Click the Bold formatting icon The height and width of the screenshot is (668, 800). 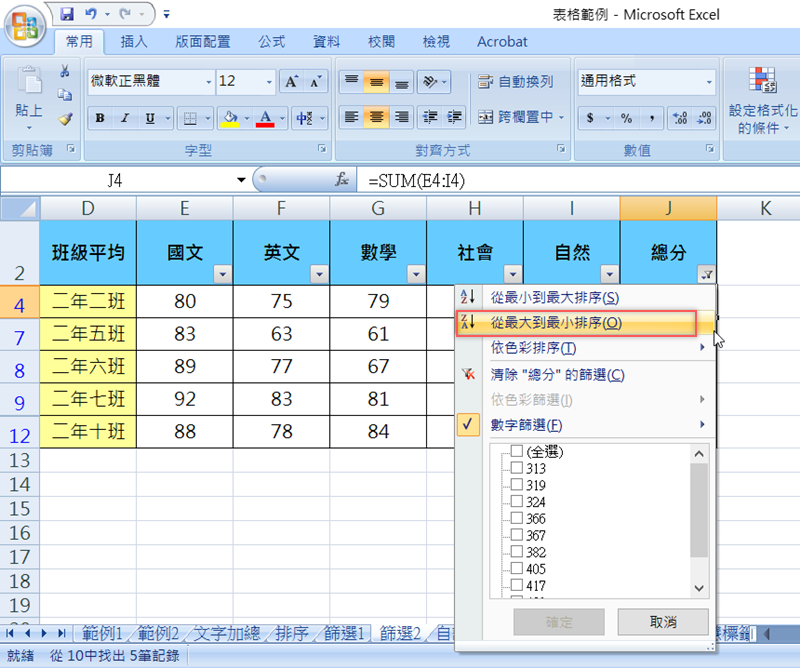coord(100,118)
